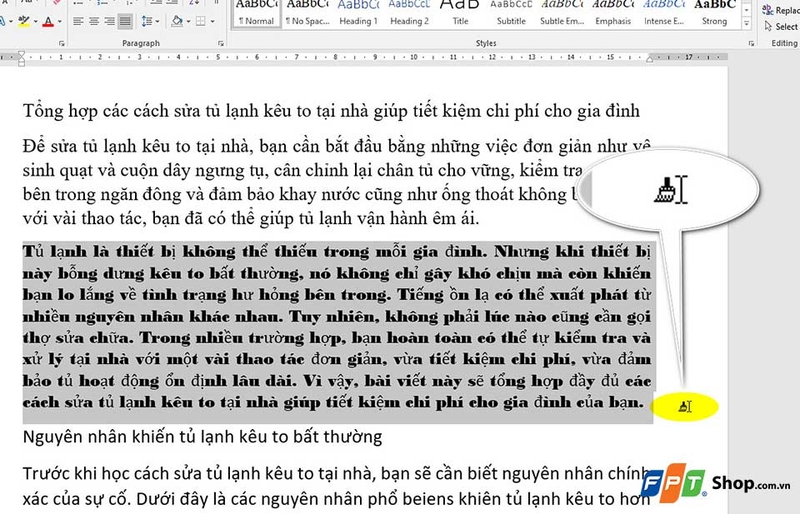Apply the Subtle Emphasis style
This screenshot has height=514, width=800.
pyautogui.click(x=562, y=14)
